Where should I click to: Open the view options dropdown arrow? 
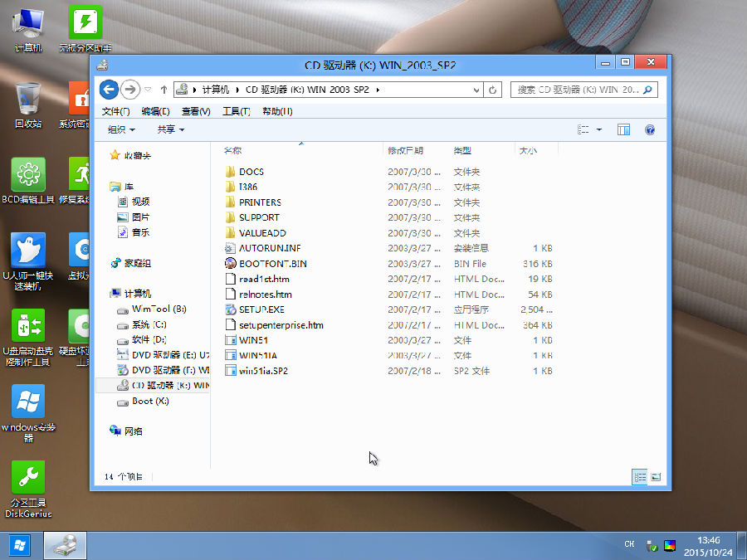point(599,129)
